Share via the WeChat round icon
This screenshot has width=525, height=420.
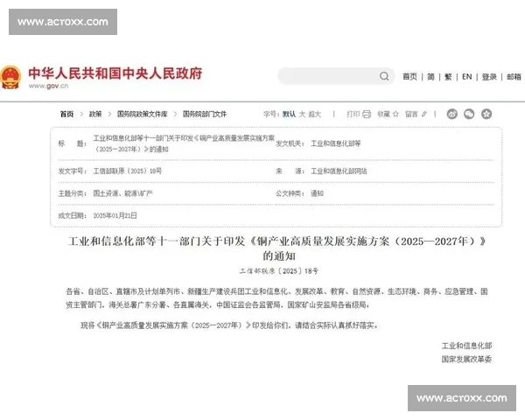(x=469, y=115)
